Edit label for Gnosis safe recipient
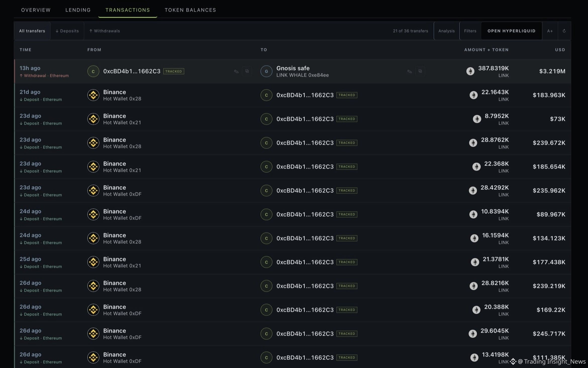The width and height of the screenshot is (588, 368). point(409,71)
